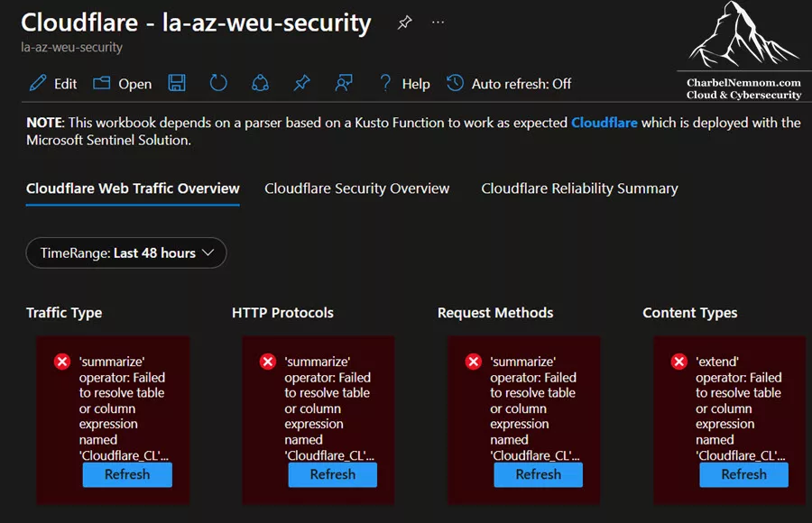Screen dimensions: 812x523
Task: Click error icon in Content Types tile
Action: (x=678, y=362)
